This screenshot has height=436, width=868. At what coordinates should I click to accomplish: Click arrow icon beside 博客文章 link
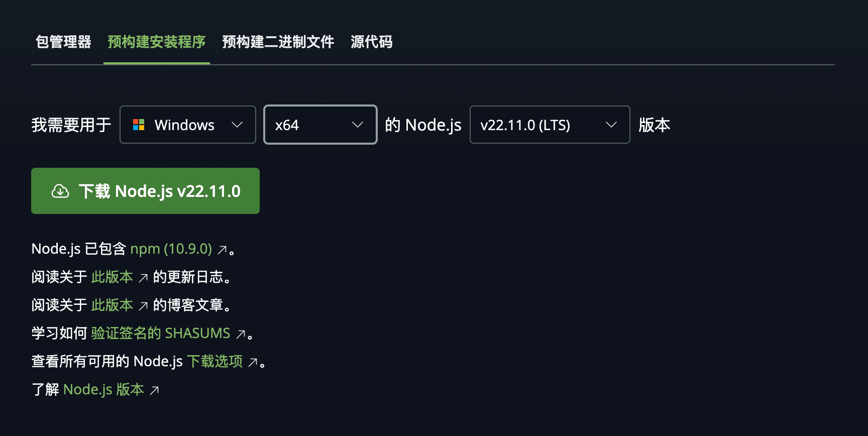pyautogui.click(x=143, y=306)
